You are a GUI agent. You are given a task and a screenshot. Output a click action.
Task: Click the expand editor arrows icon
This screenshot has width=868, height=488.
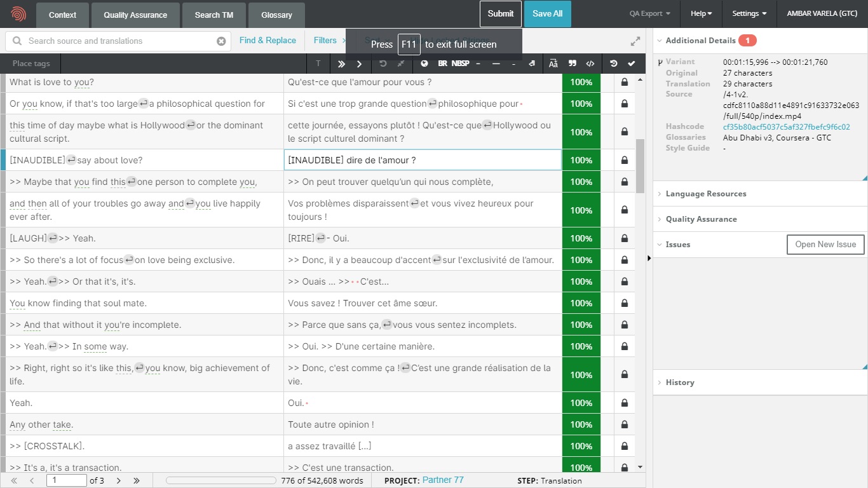pos(635,41)
